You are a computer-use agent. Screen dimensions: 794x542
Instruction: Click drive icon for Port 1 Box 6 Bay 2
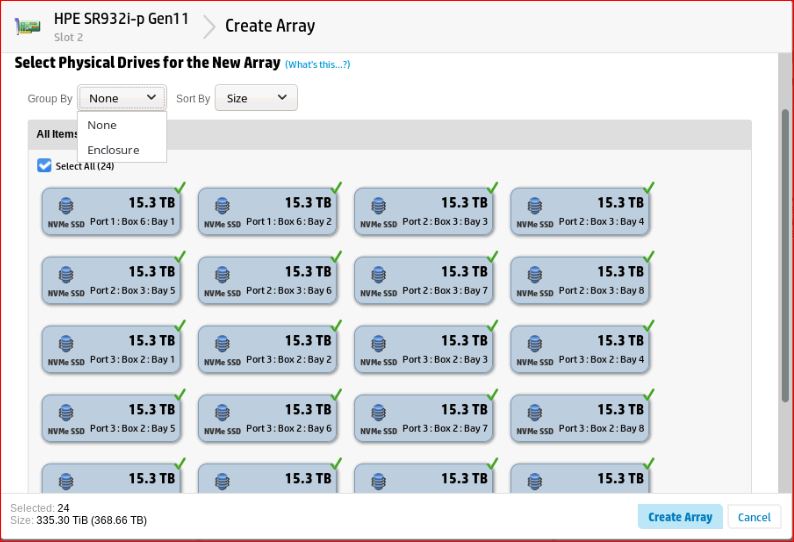222,207
